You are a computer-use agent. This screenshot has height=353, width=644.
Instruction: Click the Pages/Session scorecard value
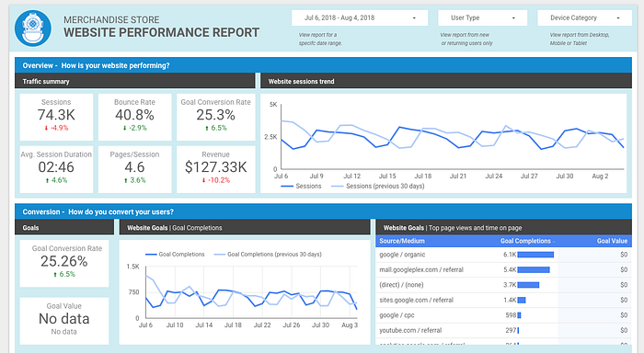(134, 167)
